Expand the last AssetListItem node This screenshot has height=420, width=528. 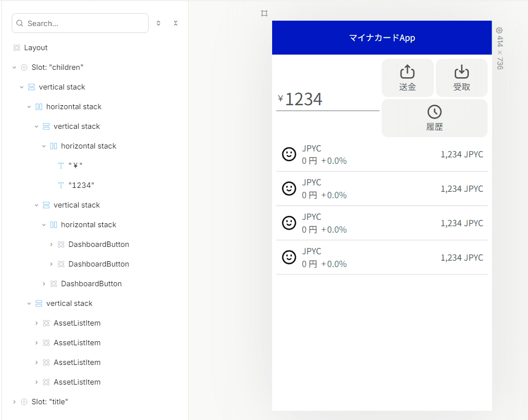coord(36,382)
